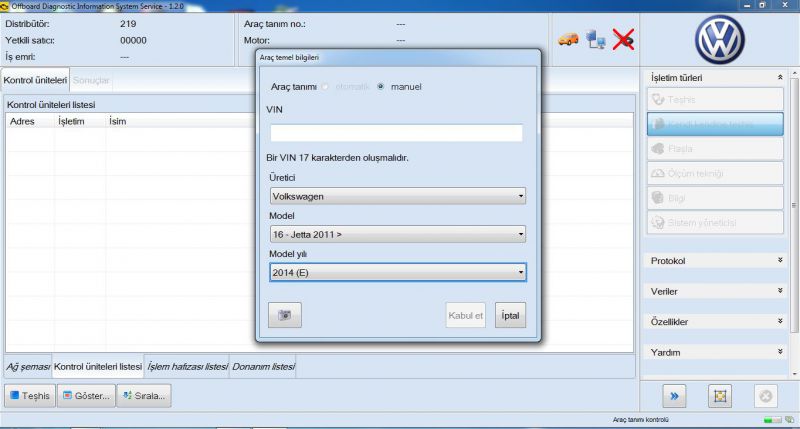
Task: Open the Üretici Volkswagen dropdown
Action: tap(397, 196)
